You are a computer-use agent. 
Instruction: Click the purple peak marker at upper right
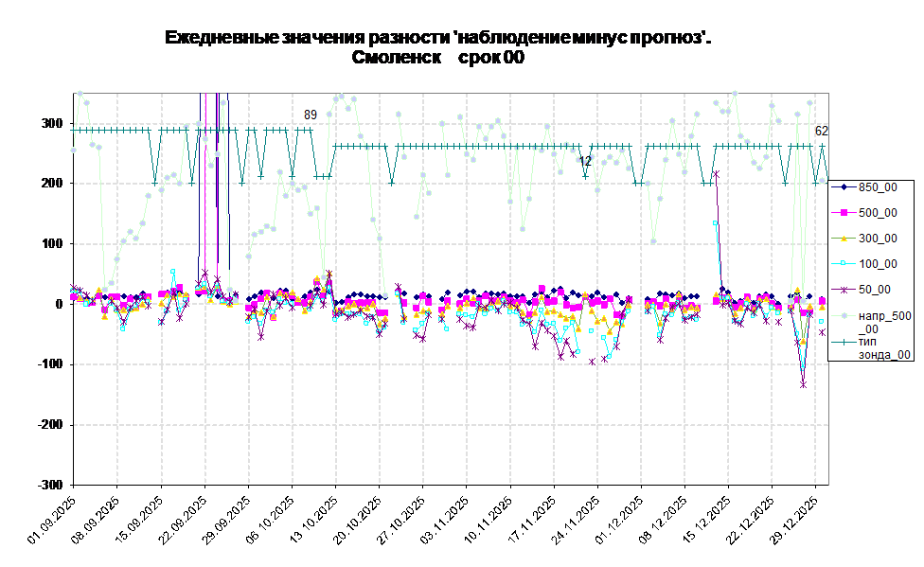pos(717,174)
